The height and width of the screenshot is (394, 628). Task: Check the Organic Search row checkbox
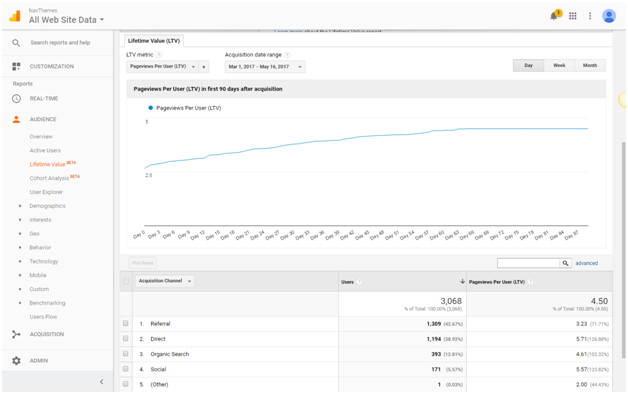pyautogui.click(x=126, y=354)
